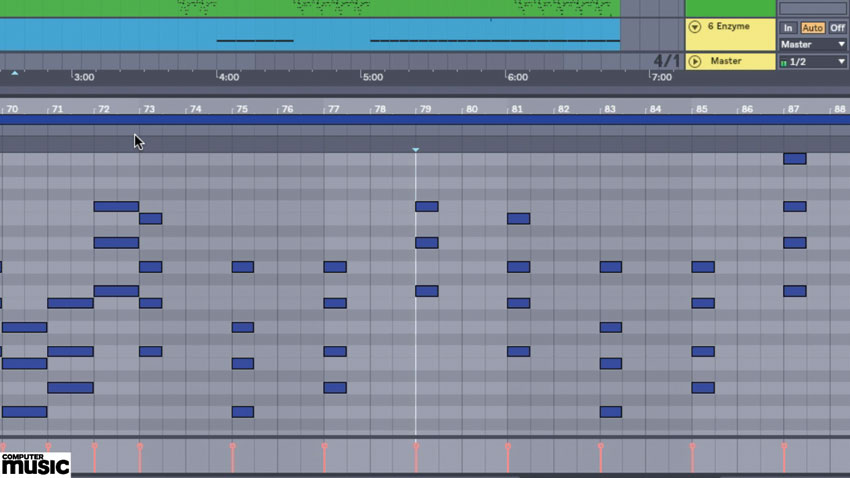
Task: Select the dark blue loop brace bar
Action: point(425,120)
